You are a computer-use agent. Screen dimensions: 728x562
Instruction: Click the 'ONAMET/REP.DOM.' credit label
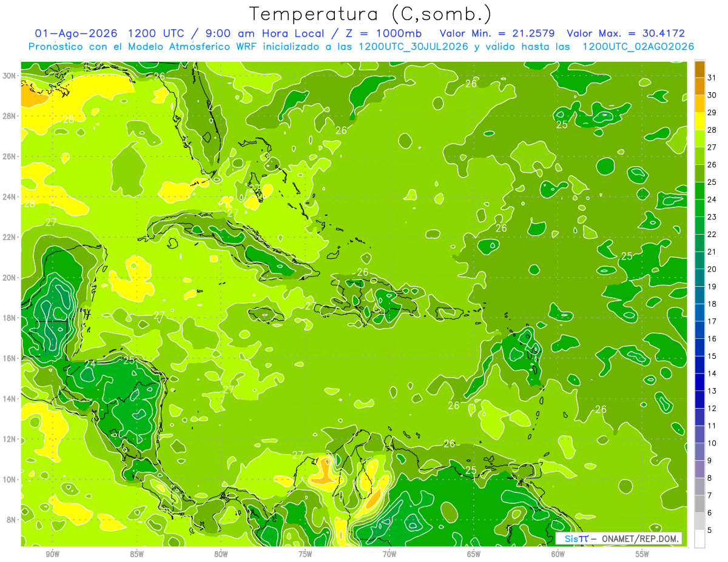click(x=641, y=538)
